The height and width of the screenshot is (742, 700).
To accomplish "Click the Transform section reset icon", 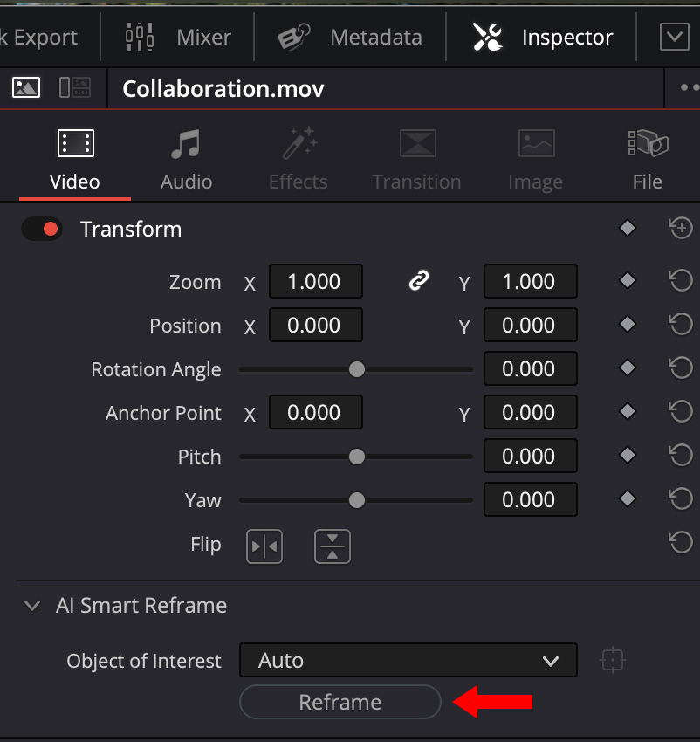I will [x=680, y=229].
